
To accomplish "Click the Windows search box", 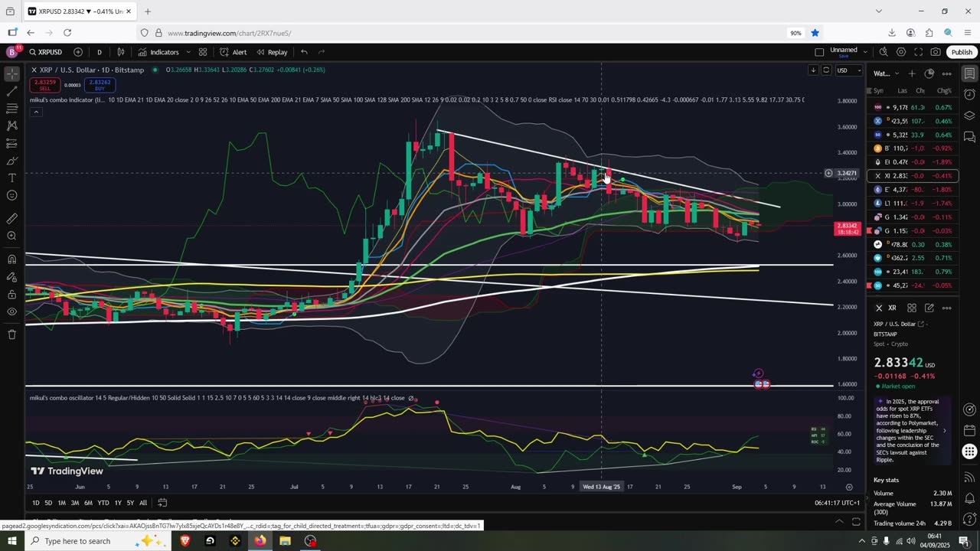I will (x=96, y=541).
